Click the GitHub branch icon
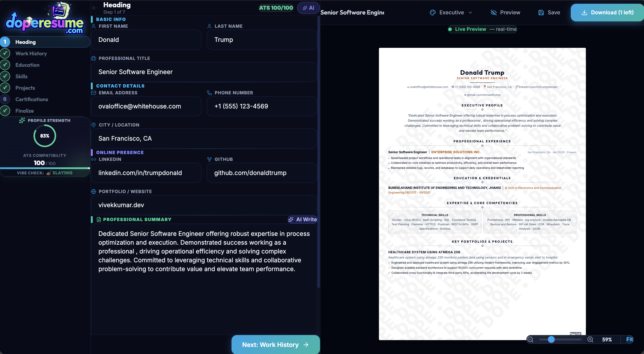644x354 pixels. 209,159
